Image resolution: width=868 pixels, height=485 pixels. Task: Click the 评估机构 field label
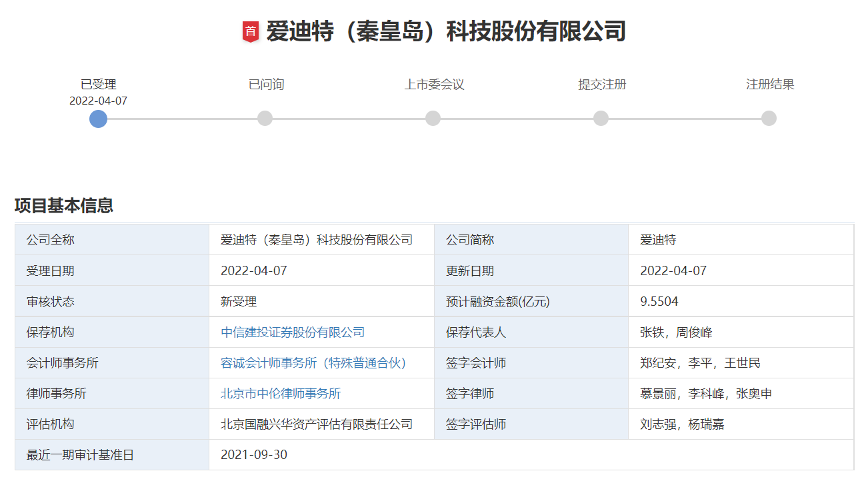pyautogui.click(x=51, y=424)
